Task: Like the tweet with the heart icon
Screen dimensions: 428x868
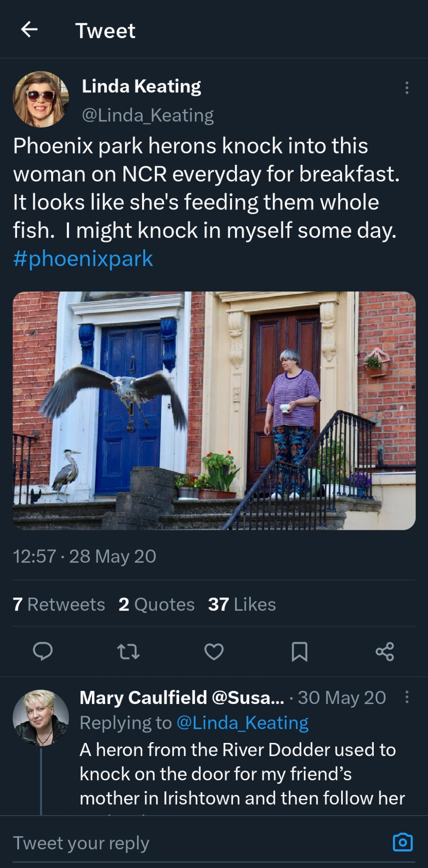Action: pos(214,651)
